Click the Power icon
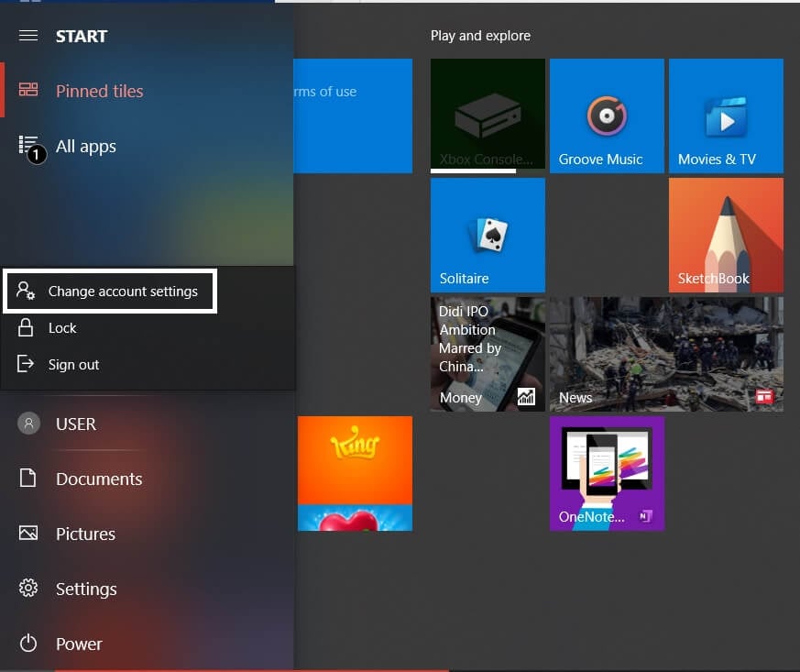The image size is (800, 672). [x=28, y=643]
